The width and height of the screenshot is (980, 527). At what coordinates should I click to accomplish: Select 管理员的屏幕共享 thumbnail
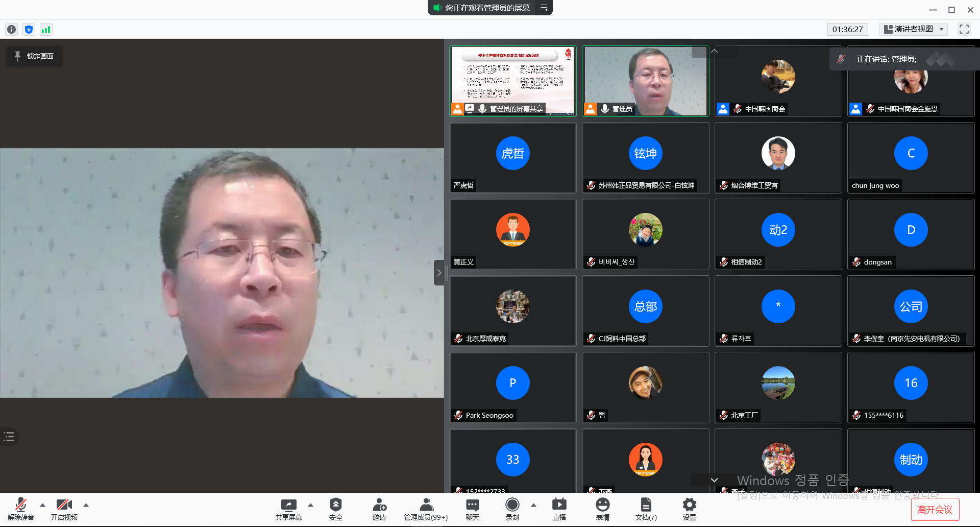[x=513, y=81]
